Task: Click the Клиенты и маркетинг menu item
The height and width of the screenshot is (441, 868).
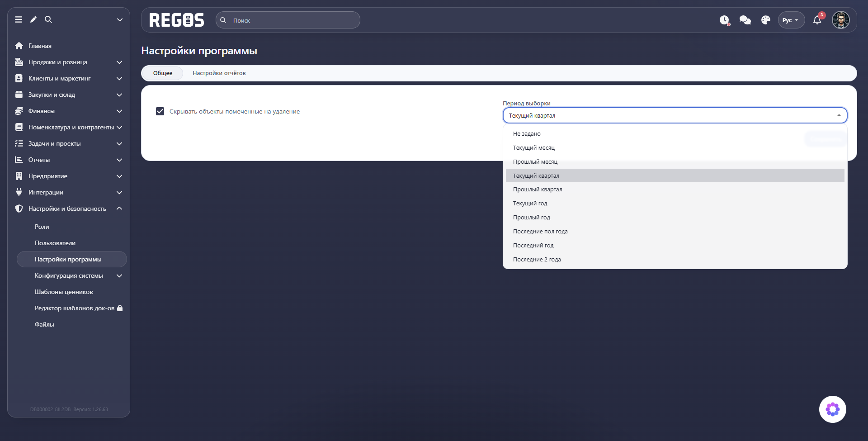Action: tap(69, 78)
